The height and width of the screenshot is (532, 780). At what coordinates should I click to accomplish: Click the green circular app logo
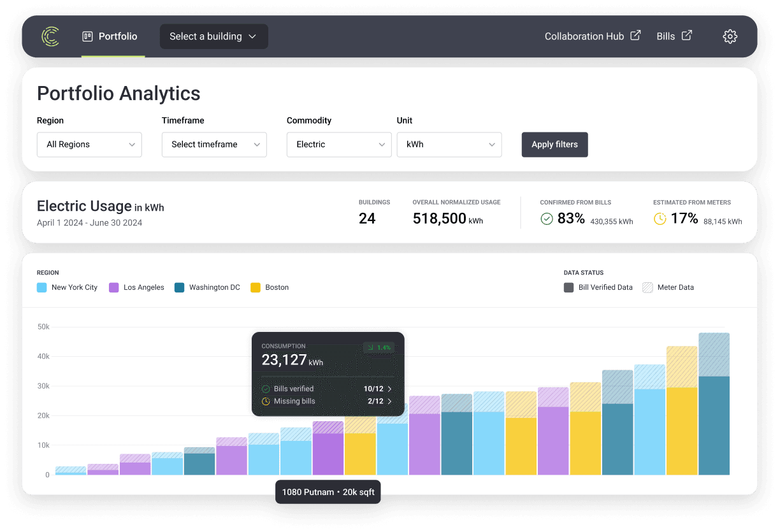pyautogui.click(x=50, y=36)
